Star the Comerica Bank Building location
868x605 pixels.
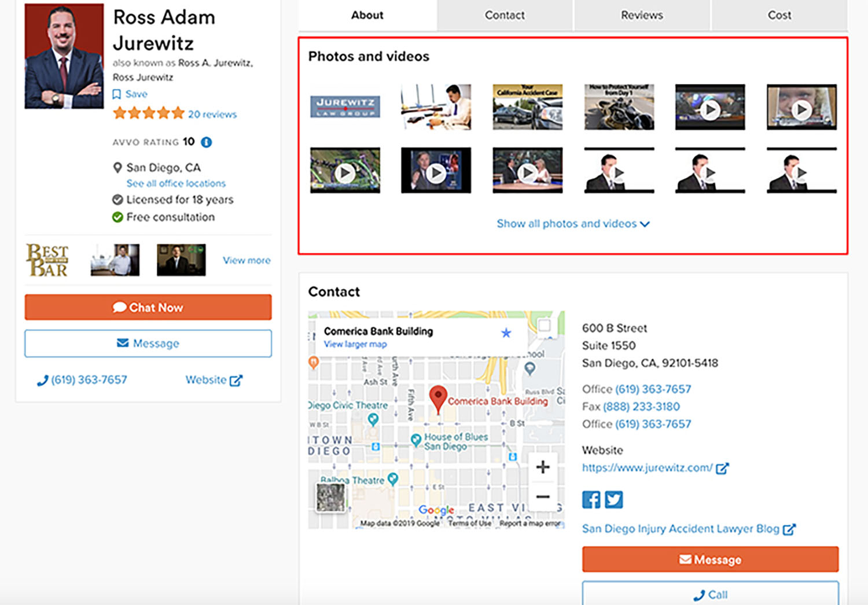[506, 333]
